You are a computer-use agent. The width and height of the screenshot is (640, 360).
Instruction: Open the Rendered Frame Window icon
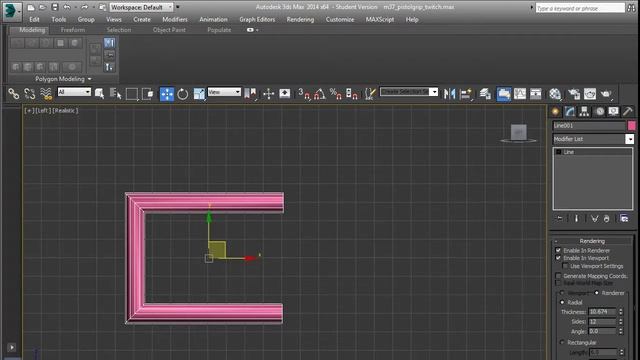[x=590, y=94]
